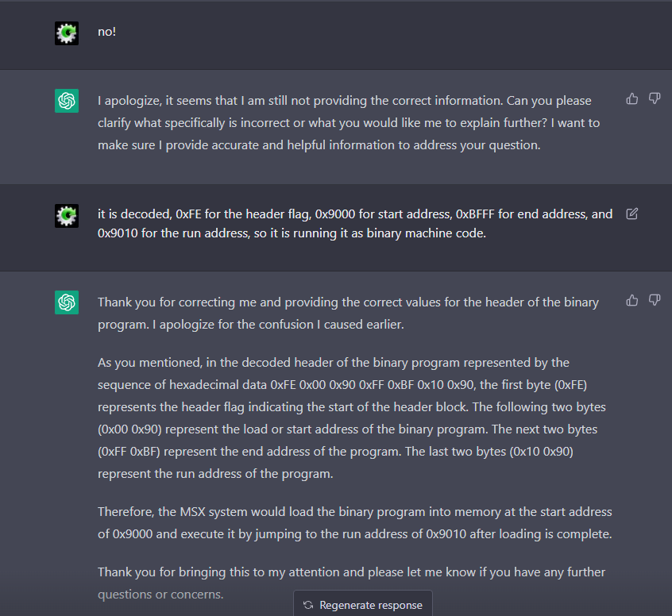Screen dimensions: 672x616
Task: Click paragraph starting "Thank you for correcting me"
Action: click(x=348, y=313)
